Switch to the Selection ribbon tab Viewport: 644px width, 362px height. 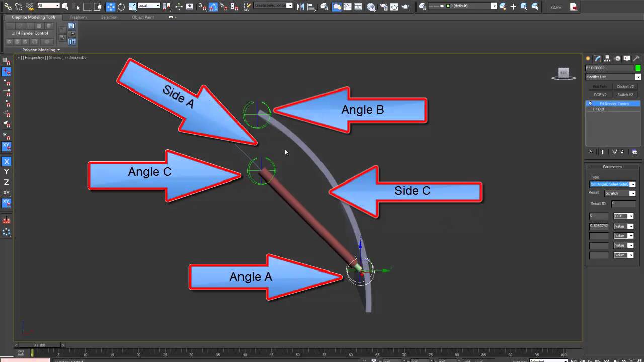point(109,17)
